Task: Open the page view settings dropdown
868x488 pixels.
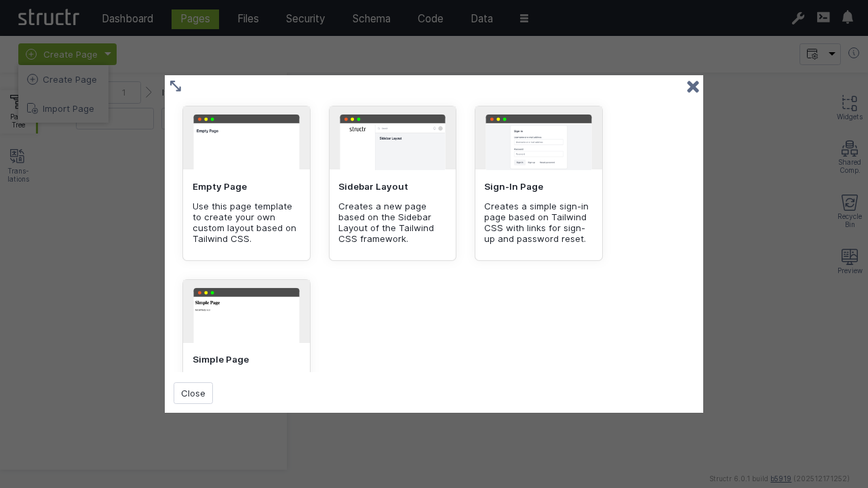Action: click(x=820, y=54)
